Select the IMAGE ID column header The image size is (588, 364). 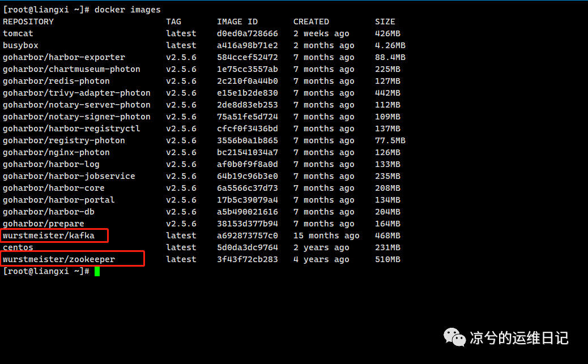pyautogui.click(x=237, y=22)
